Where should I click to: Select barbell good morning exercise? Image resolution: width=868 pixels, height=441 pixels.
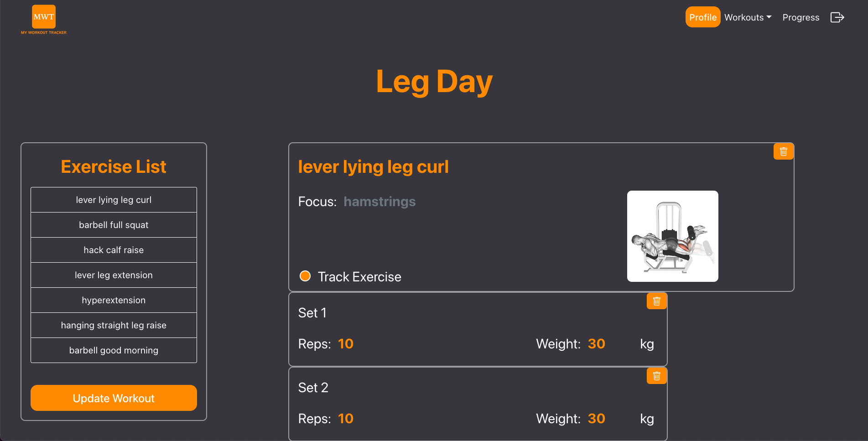point(114,350)
